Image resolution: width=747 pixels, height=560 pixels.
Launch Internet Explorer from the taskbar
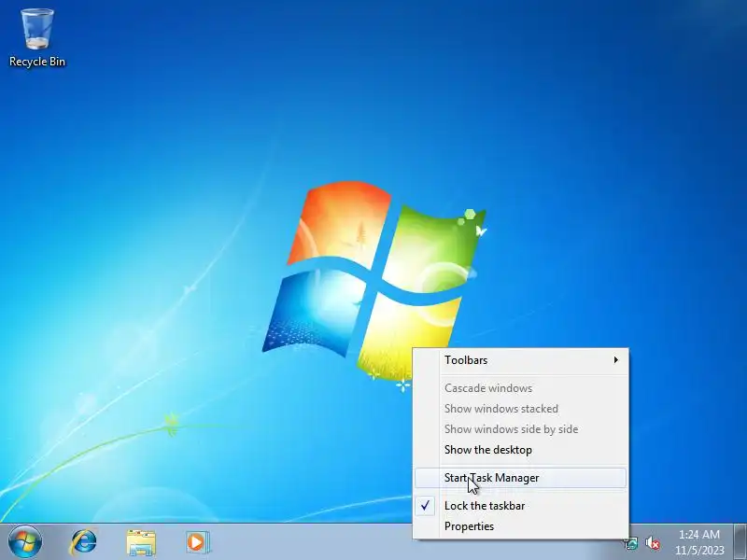click(83, 542)
